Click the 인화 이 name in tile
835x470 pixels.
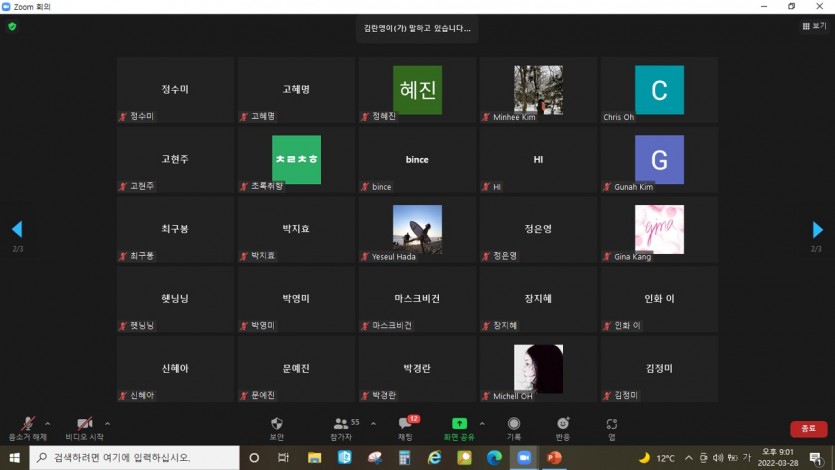coord(659,299)
